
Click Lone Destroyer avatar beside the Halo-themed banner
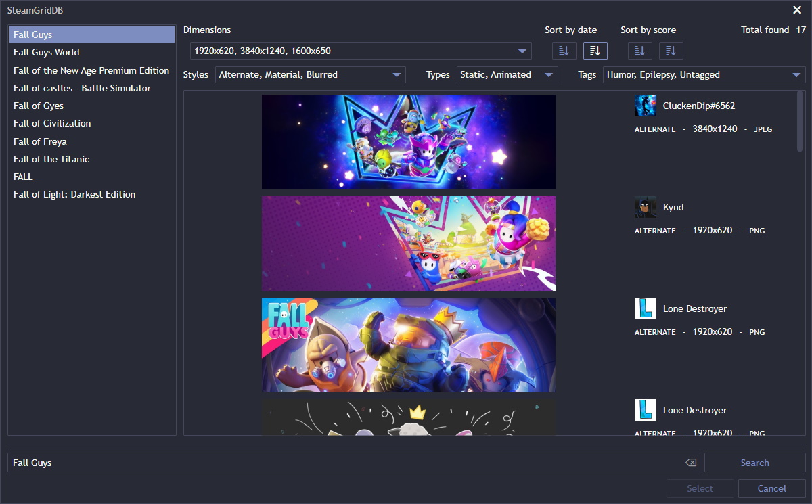(x=646, y=308)
